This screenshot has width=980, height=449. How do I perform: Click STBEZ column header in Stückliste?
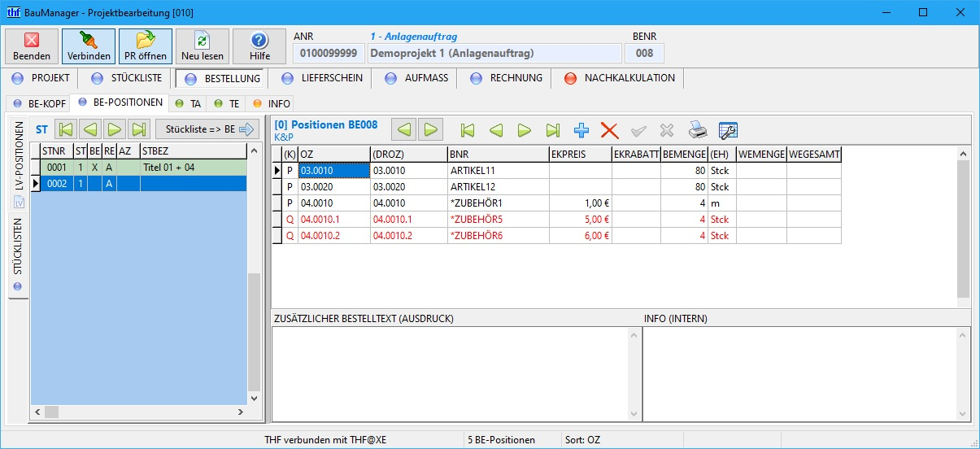(x=194, y=150)
